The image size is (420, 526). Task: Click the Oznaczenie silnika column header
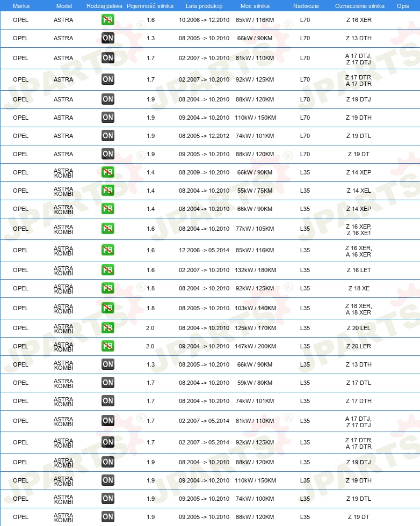359,6
